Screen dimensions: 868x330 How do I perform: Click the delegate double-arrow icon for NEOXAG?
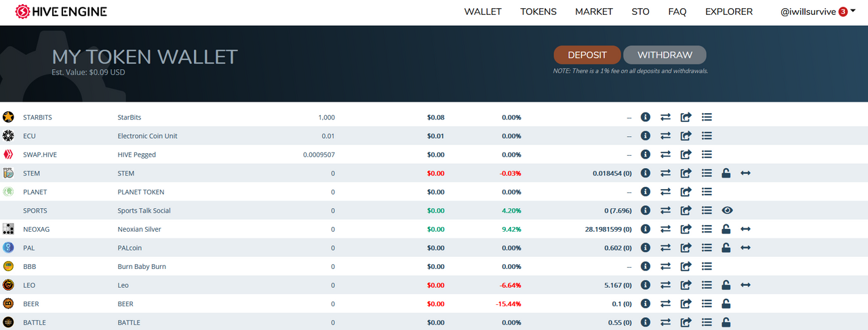(745, 229)
